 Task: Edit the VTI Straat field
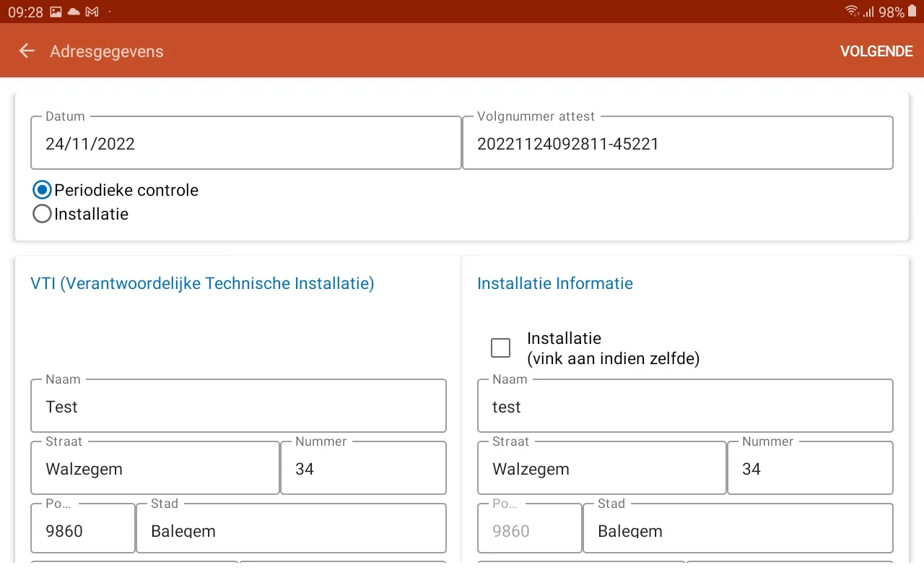pyautogui.click(x=155, y=468)
